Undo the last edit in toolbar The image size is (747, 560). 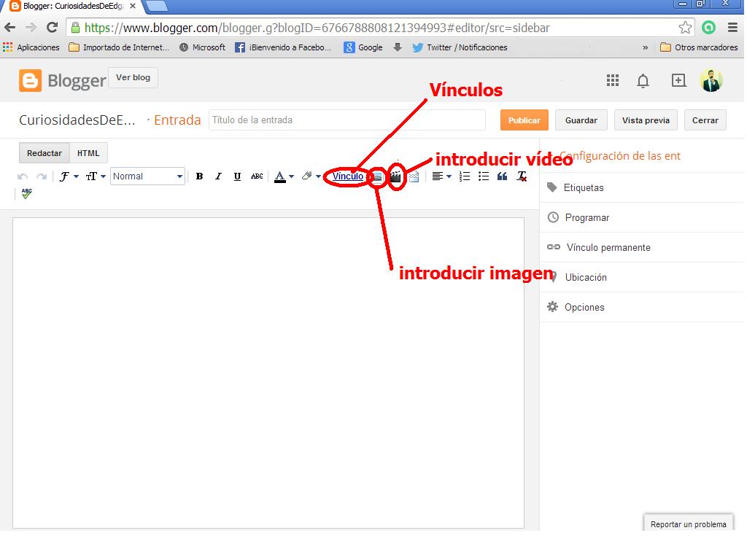[x=23, y=176]
